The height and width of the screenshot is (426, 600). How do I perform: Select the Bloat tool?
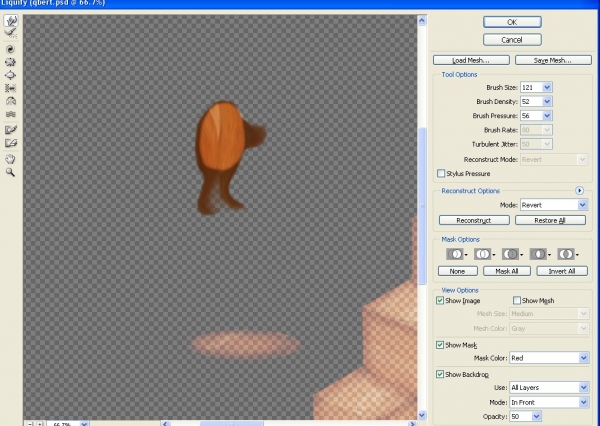[x=11, y=75]
